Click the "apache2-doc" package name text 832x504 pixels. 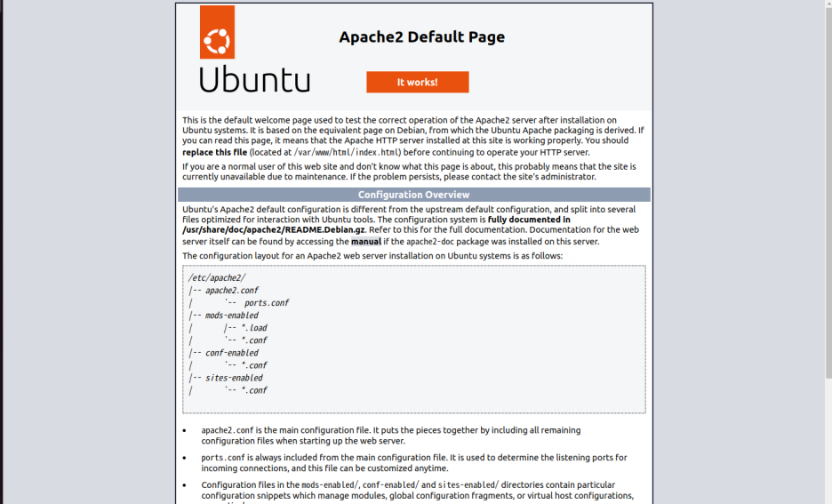431,242
